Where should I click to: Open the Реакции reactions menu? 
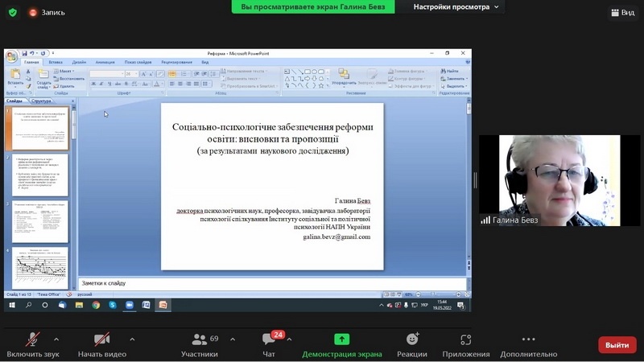(x=412, y=345)
